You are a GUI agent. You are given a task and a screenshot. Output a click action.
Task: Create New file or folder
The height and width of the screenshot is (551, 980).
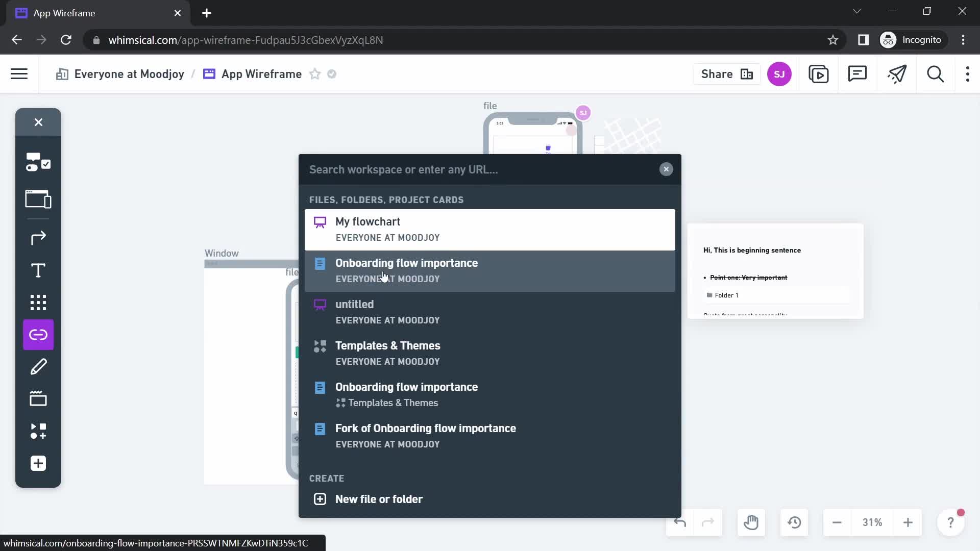pyautogui.click(x=490, y=499)
